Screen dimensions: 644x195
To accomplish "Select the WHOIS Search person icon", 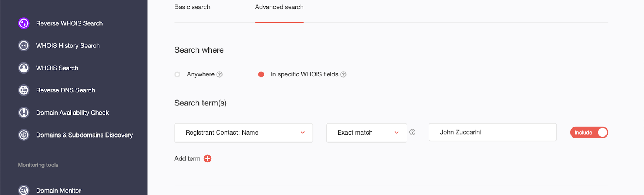I will (x=24, y=68).
